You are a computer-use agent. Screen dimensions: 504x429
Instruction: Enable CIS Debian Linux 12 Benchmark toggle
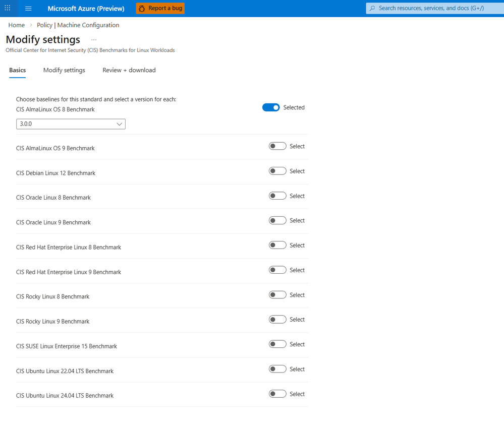coord(277,171)
